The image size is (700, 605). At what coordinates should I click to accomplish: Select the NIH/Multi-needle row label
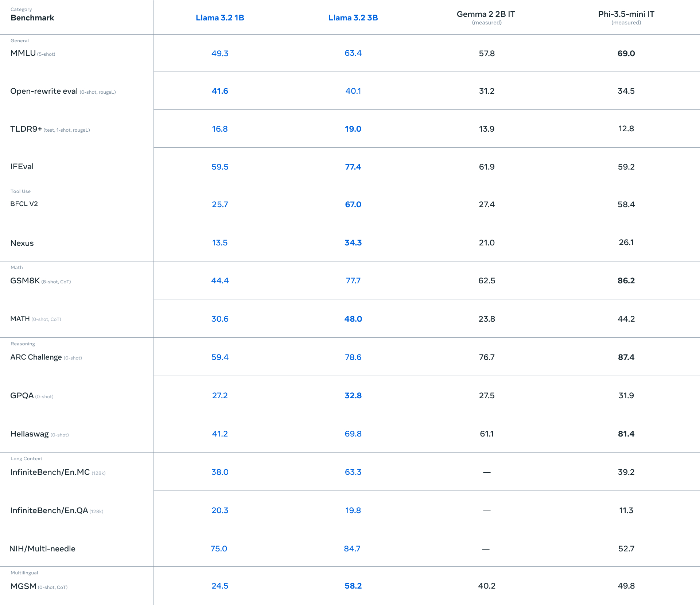[x=42, y=549]
